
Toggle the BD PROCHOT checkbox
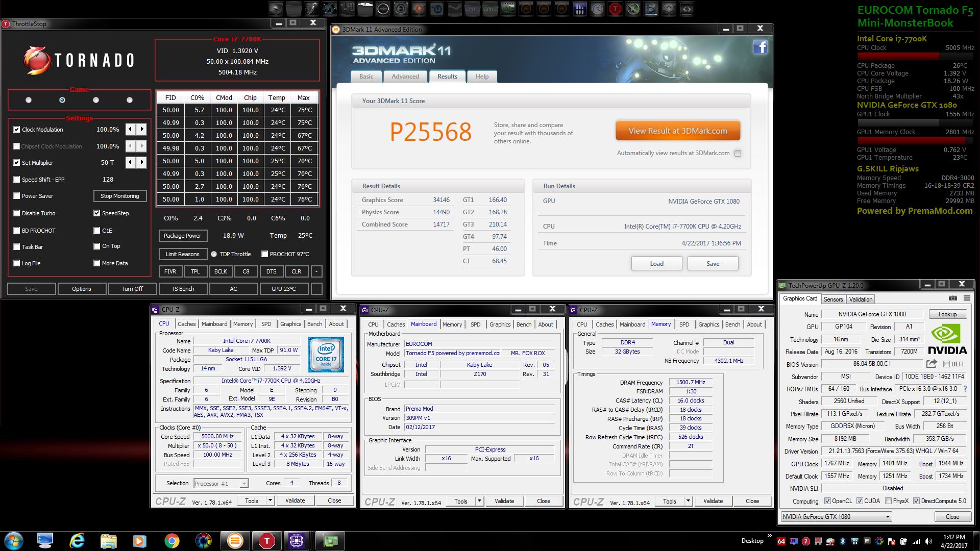click(17, 231)
